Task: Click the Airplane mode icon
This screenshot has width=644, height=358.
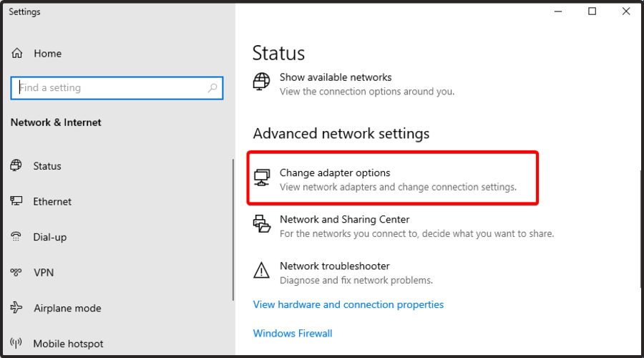Action: click(16, 309)
